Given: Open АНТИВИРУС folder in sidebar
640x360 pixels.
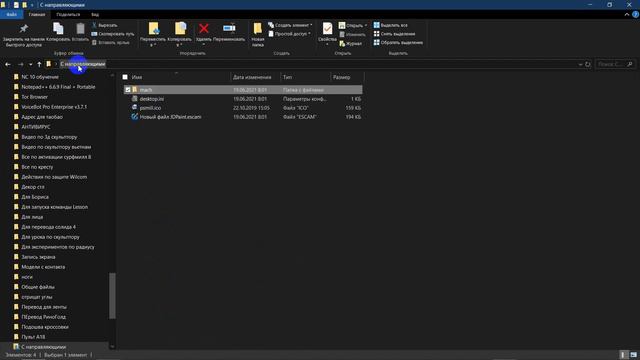Looking at the screenshot, I should (x=36, y=127).
